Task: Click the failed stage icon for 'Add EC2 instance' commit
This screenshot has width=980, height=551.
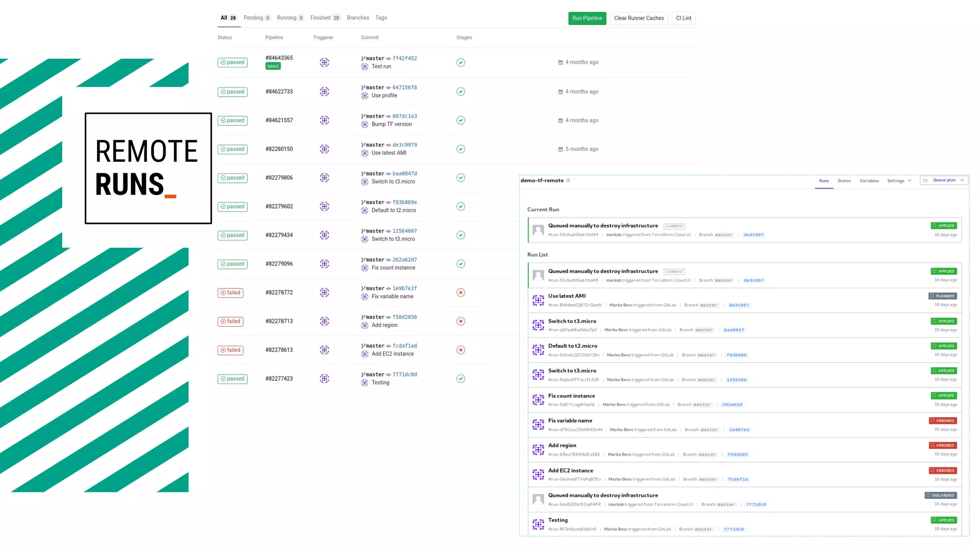Action: click(x=460, y=350)
